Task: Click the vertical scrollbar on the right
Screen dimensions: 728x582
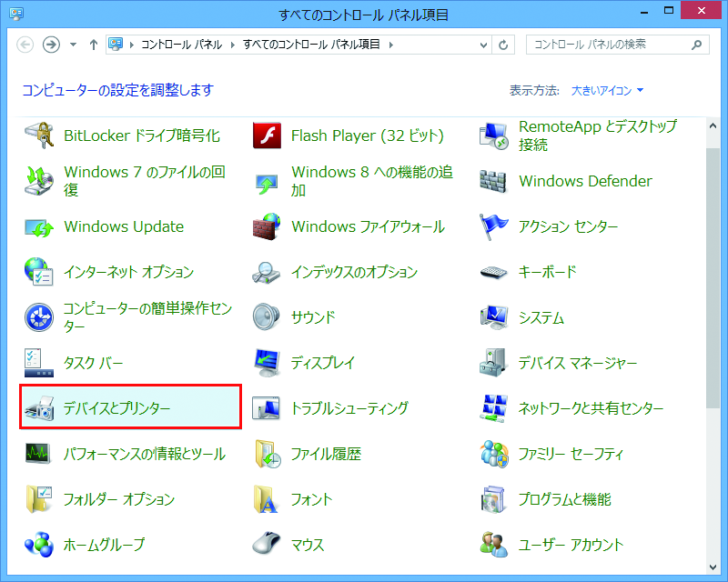Action: pos(715,273)
